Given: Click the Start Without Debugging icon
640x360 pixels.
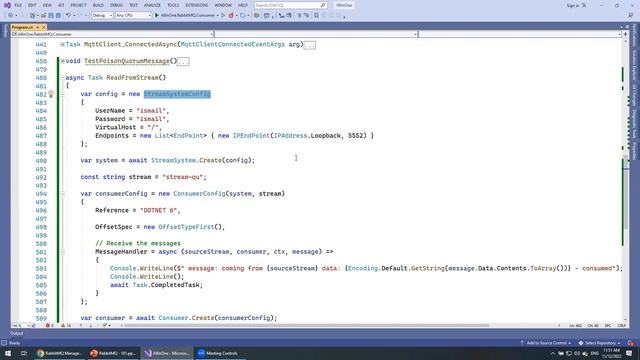Looking at the screenshot, I should pyautogui.click(x=223, y=16).
